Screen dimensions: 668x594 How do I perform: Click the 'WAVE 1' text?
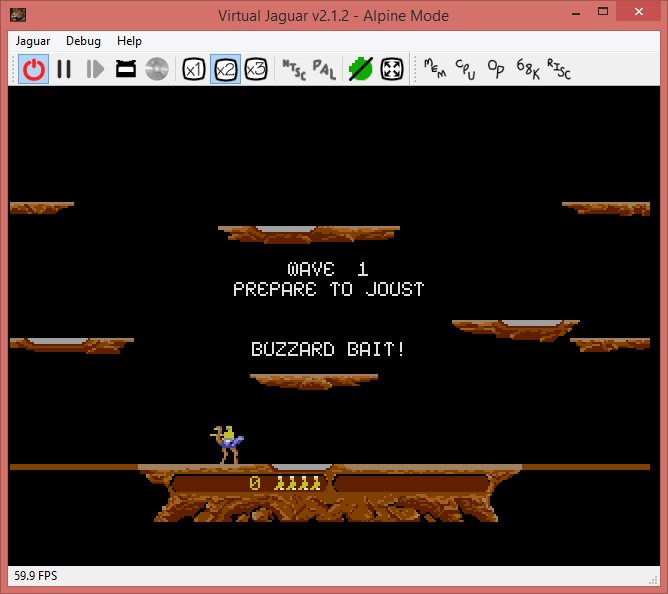point(327,269)
